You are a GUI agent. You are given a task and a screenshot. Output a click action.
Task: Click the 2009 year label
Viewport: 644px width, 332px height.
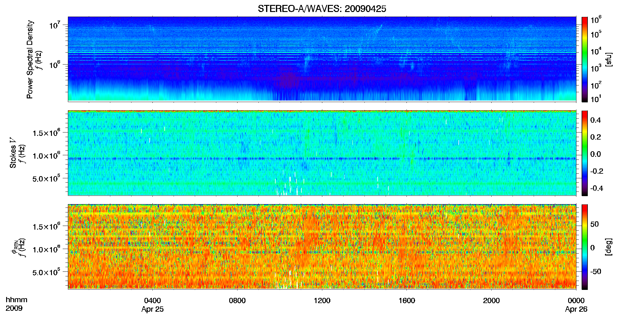[14, 308]
